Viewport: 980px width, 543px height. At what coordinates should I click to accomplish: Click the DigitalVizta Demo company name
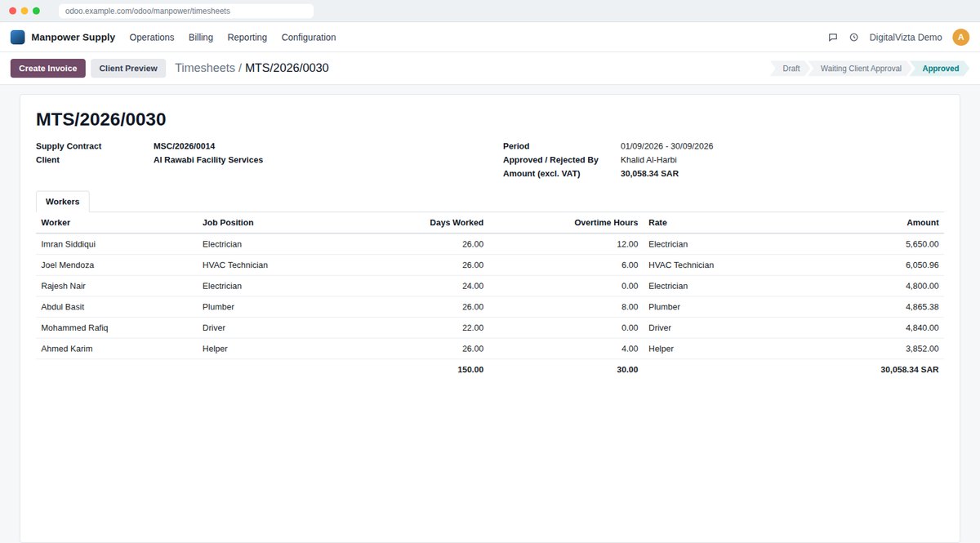tap(906, 38)
